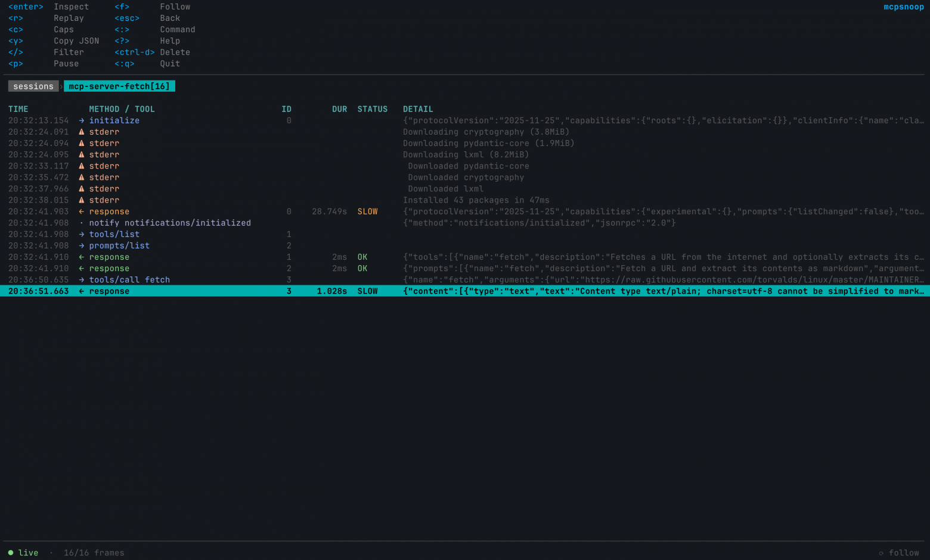Click the ID column header
This screenshot has height=560, width=930.
[x=287, y=109]
